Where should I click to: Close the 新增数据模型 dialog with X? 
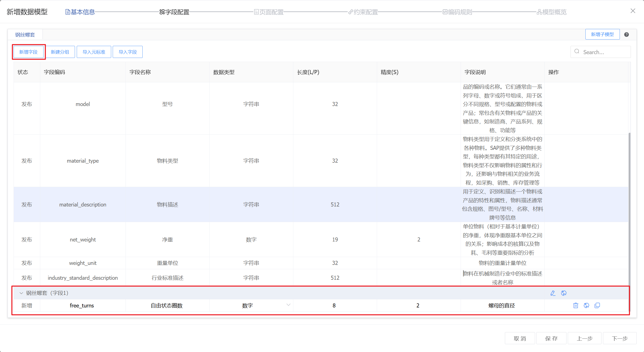point(633,11)
